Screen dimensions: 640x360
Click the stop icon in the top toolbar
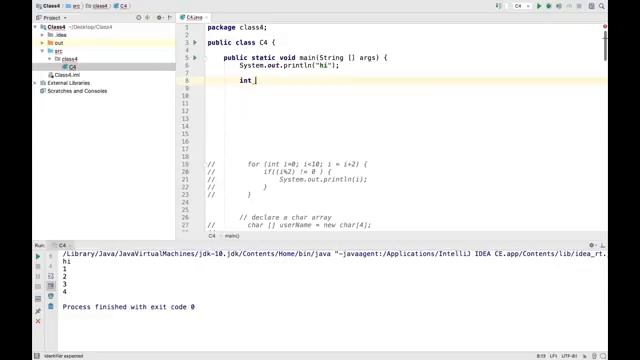point(579,6)
